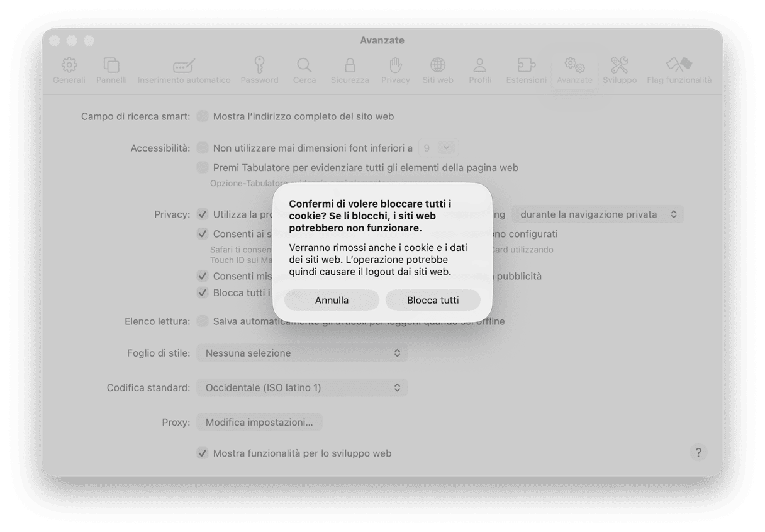This screenshot has width=765, height=532.
Task: Open the Generali settings gear icon
Action: point(69,65)
